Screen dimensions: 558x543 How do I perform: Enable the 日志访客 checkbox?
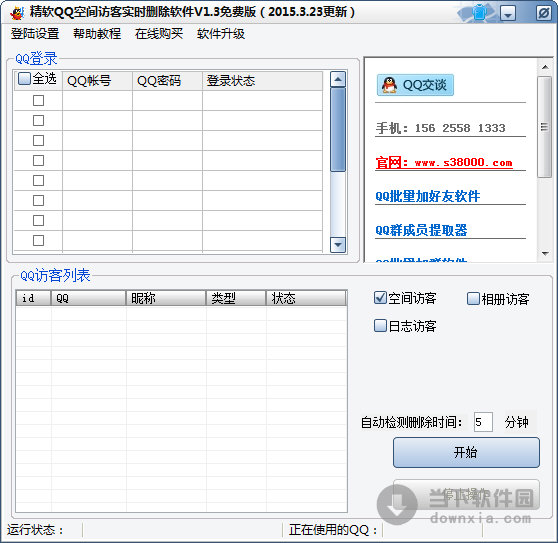click(x=380, y=325)
